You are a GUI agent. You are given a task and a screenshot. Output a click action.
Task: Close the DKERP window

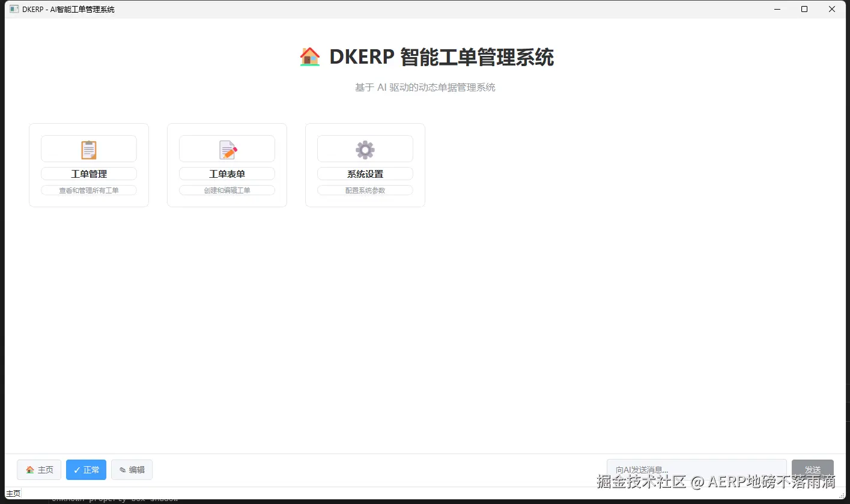832,9
